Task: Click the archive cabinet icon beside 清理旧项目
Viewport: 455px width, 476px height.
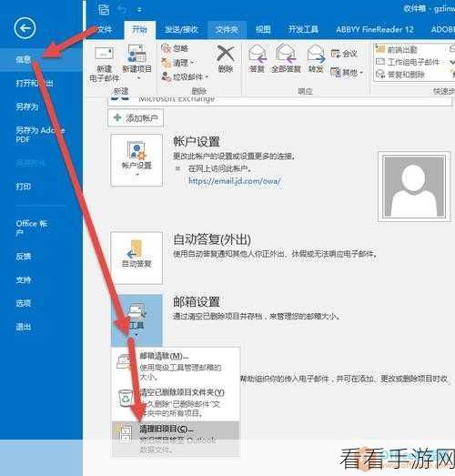Action: pyautogui.click(x=124, y=433)
